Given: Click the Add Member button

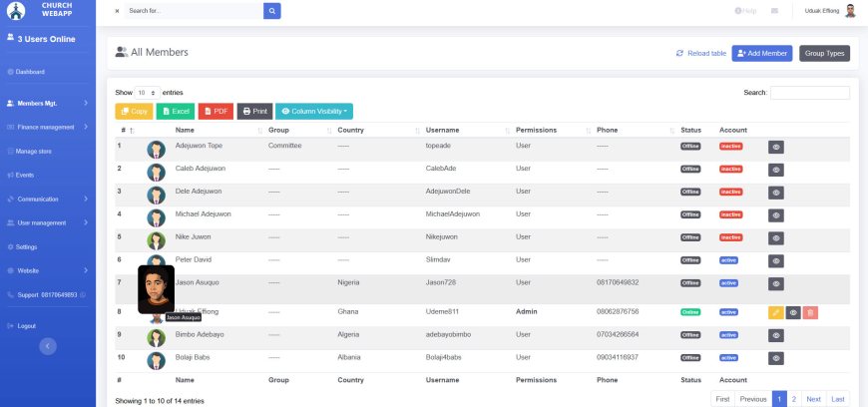Looking at the screenshot, I should (761, 53).
